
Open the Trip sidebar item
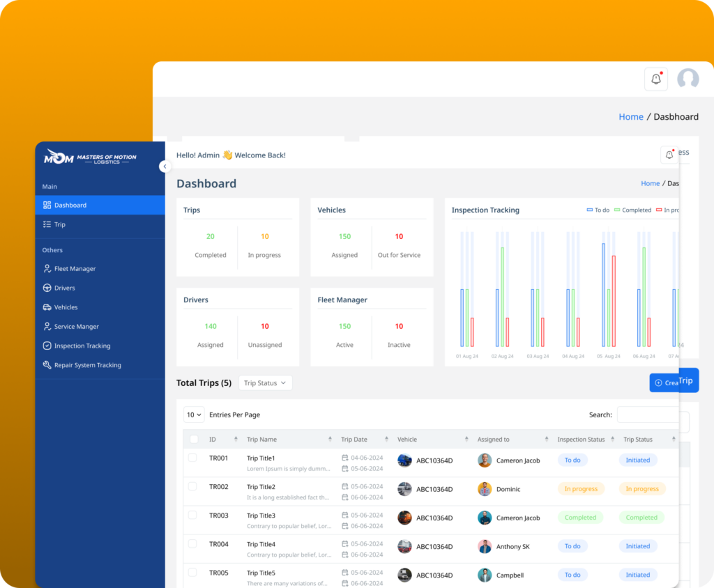pyautogui.click(x=100, y=224)
